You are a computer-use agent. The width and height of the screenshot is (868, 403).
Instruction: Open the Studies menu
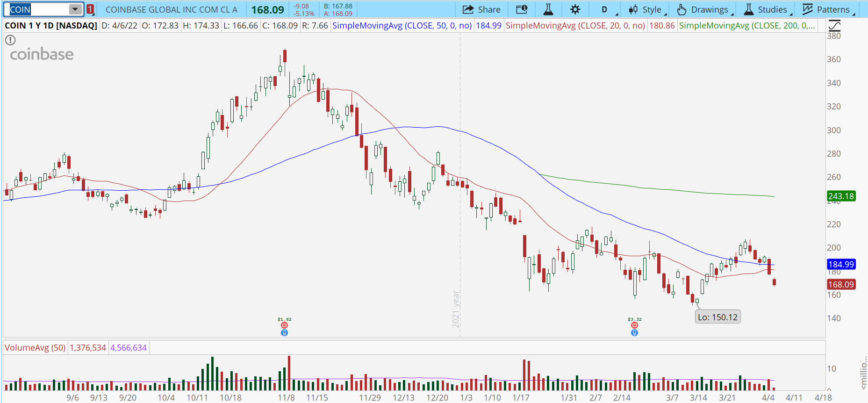(x=768, y=9)
